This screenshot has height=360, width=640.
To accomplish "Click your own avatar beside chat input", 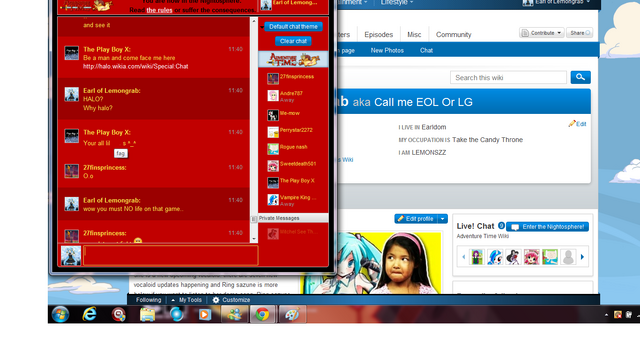I will click(x=71, y=256).
